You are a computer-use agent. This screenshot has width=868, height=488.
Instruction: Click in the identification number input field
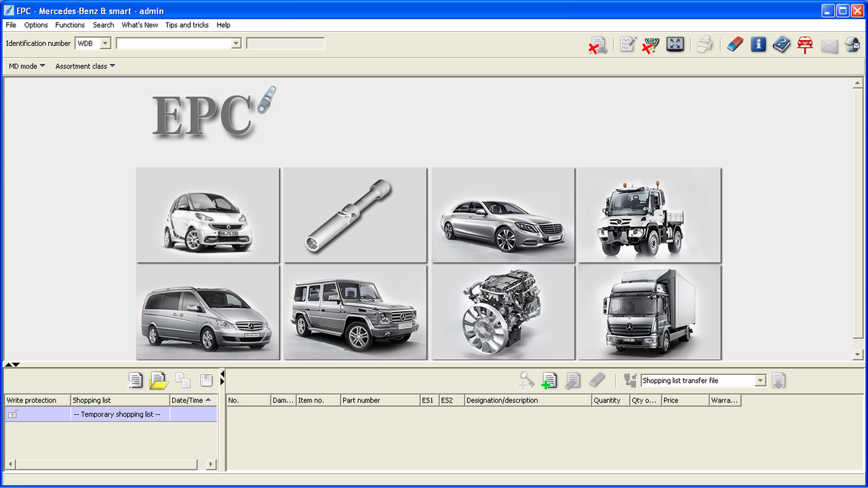(174, 43)
